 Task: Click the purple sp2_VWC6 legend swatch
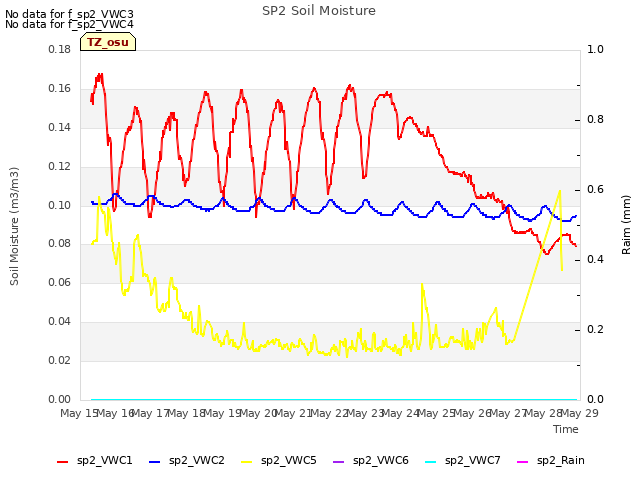338,462
